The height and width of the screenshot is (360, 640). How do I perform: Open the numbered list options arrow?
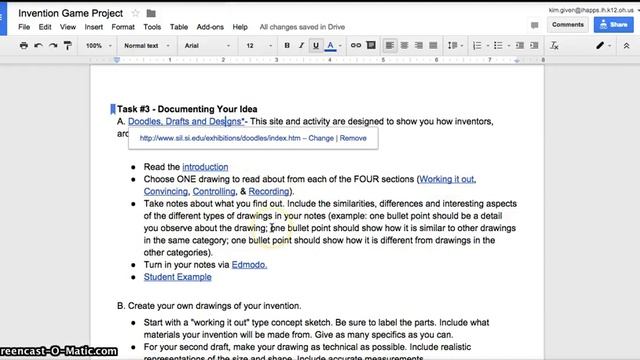pos(487,46)
